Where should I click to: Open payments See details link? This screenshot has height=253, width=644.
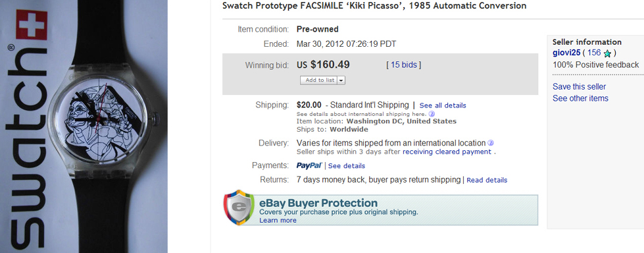click(347, 166)
